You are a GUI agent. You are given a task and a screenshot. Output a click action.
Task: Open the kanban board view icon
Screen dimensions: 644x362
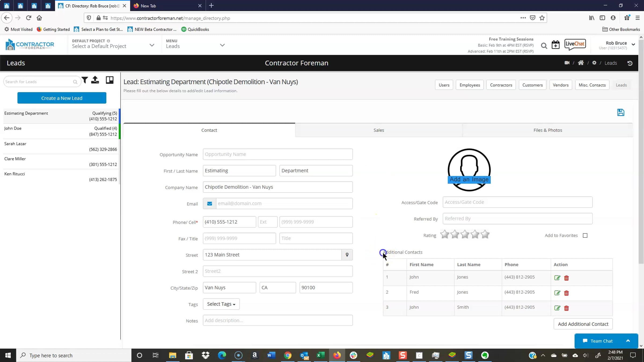pos(109,80)
